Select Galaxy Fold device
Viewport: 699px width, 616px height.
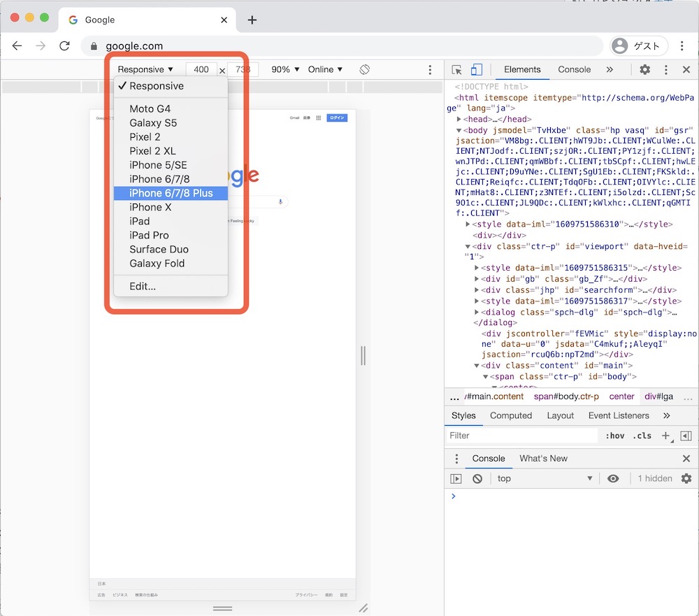click(x=171, y=264)
